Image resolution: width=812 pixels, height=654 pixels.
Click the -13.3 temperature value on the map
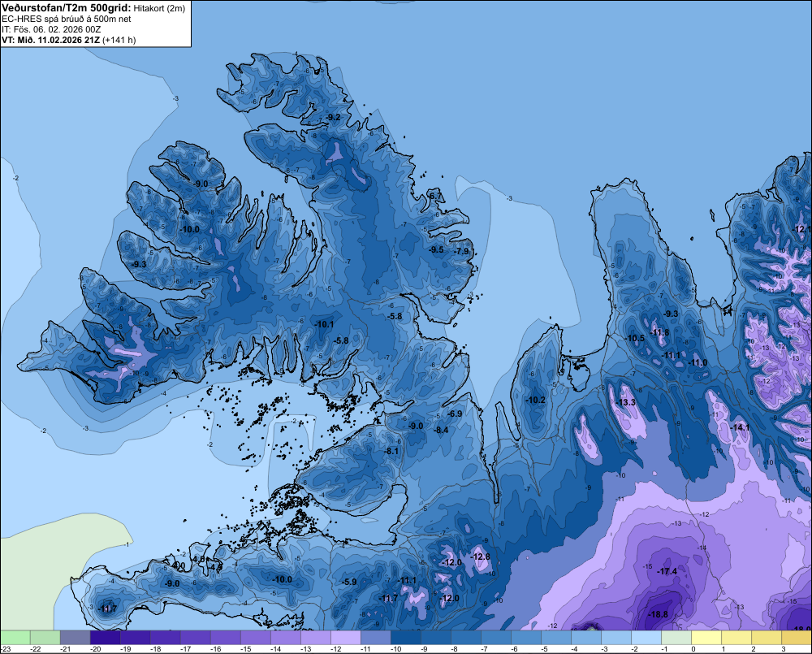tap(625, 403)
